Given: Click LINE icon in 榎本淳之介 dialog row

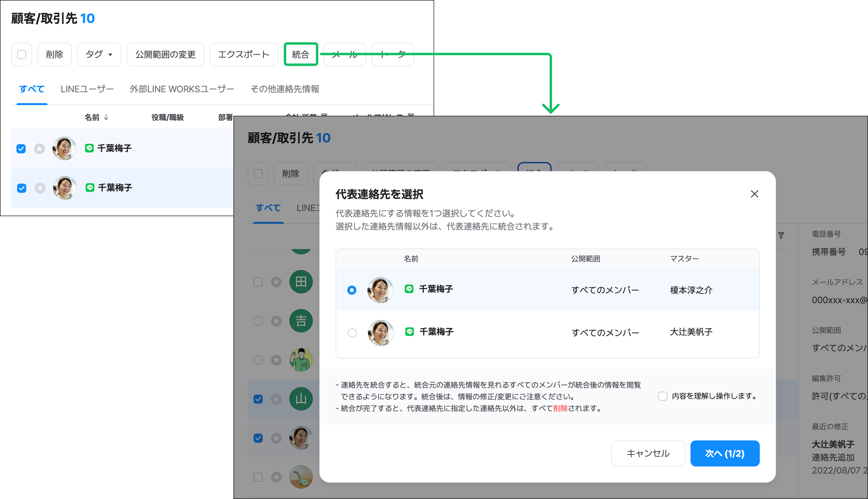Looking at the screenshot, I should (x=409, y=289).
